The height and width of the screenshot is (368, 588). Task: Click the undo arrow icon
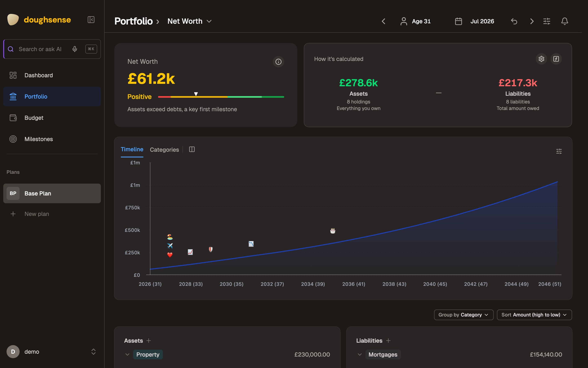tap(514, 21)
